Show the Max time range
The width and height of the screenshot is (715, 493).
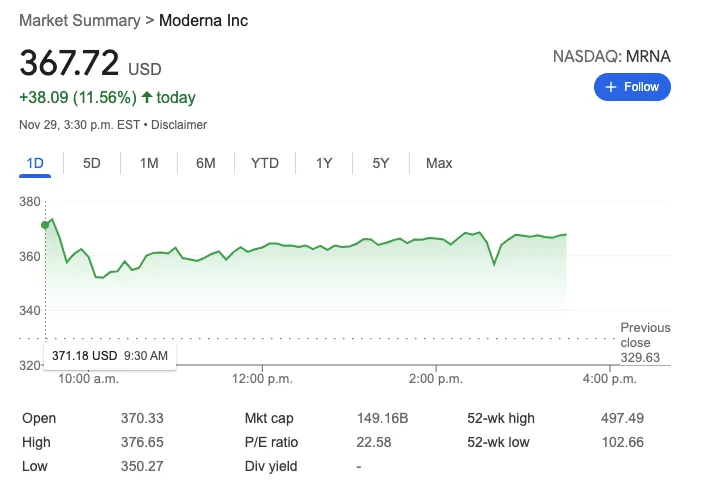click(439, 163)
